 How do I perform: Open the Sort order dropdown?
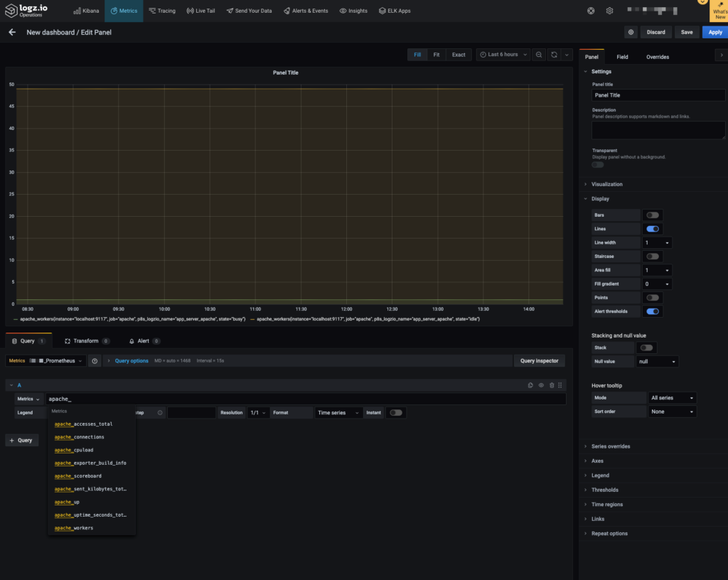pos(673,412)
